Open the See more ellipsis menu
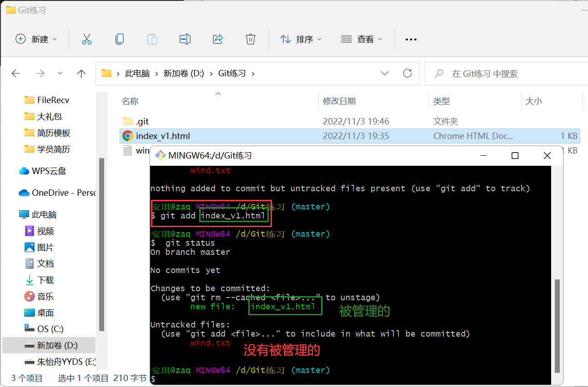Viewport: 588px width, 387px height. click(411, 40)
